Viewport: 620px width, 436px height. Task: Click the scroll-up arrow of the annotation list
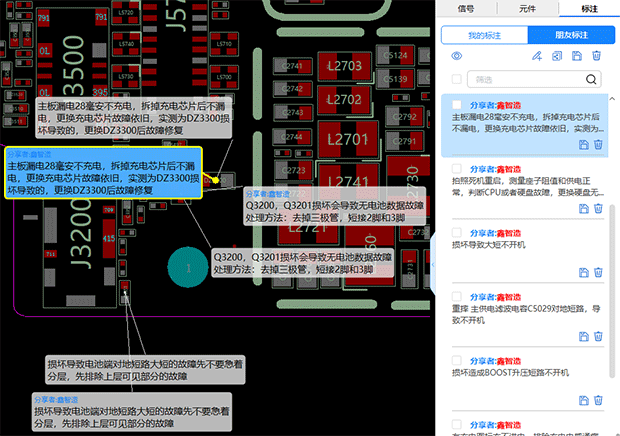(x=612, y=99)
